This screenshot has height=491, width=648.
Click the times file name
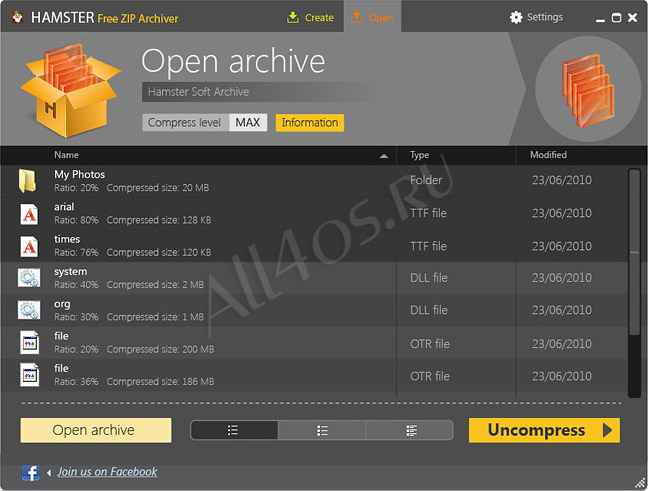pyautogui.click(x=67, y=239)
